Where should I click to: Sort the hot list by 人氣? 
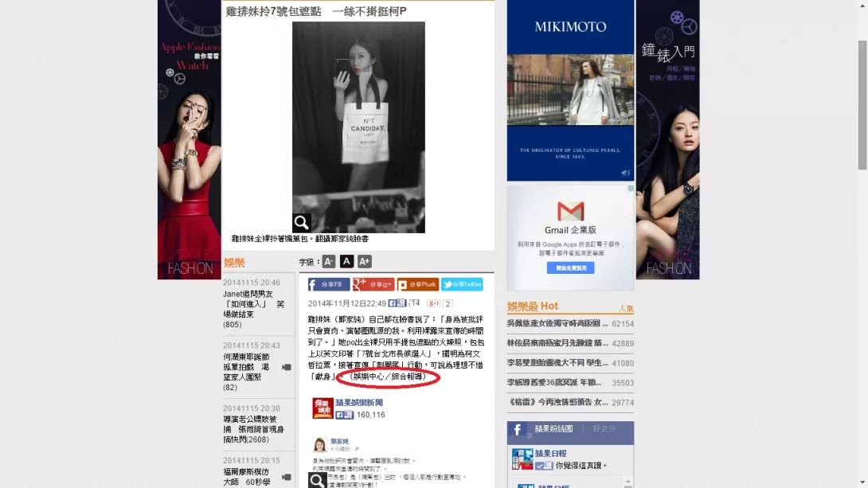pos(626,309)
